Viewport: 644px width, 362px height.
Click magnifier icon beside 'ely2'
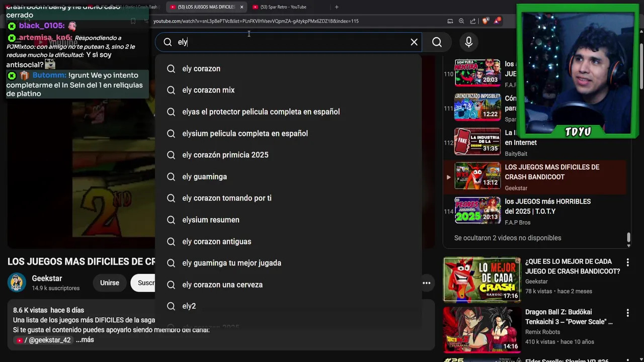tap(171, 307)
